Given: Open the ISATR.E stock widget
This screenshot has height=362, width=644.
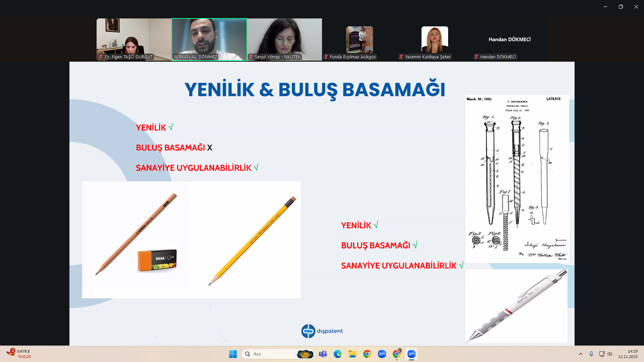Looking at the screenshot, I should pos(19,354).
